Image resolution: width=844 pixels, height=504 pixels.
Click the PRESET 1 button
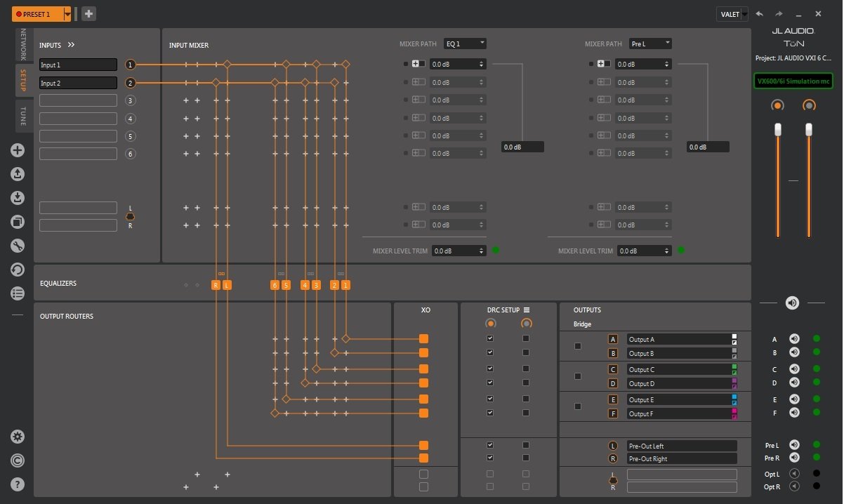(37, 14)
